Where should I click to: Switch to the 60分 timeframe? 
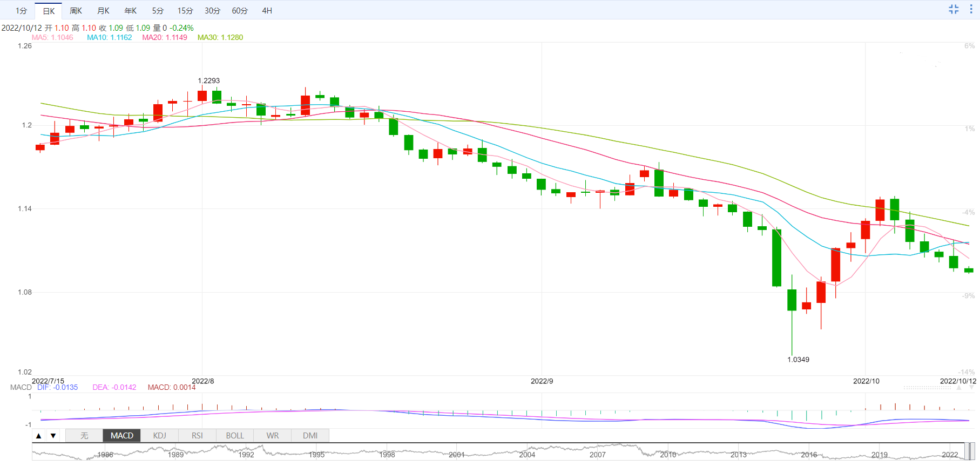(240, 11)
